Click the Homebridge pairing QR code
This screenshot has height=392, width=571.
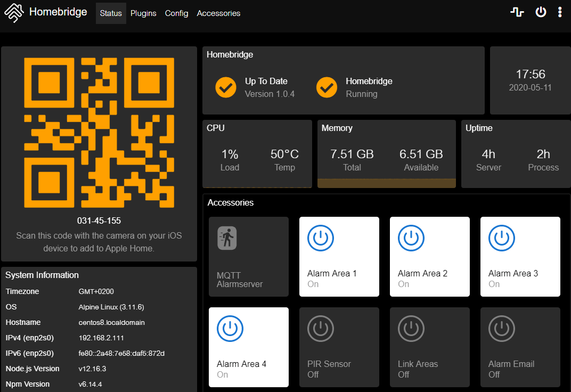point(99,133)
